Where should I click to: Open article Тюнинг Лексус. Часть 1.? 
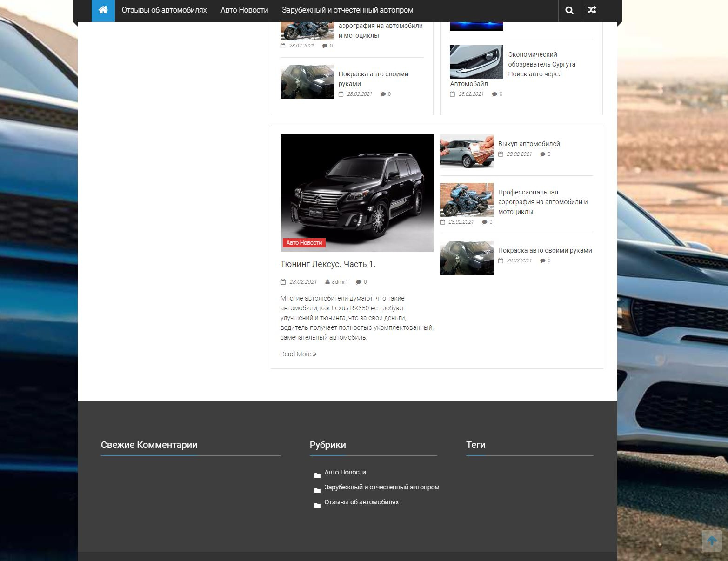(328, 264)
